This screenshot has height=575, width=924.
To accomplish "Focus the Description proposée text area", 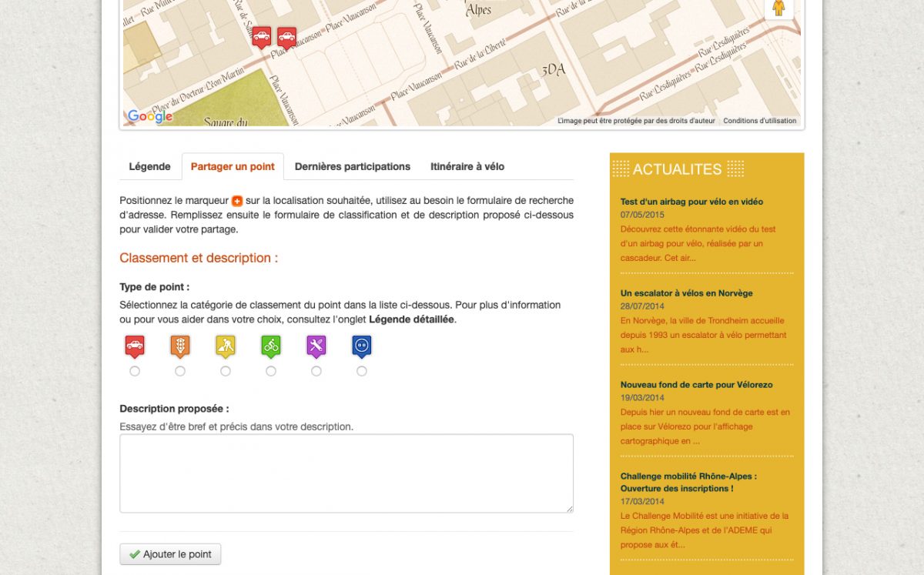I will [x=346, y=473].
